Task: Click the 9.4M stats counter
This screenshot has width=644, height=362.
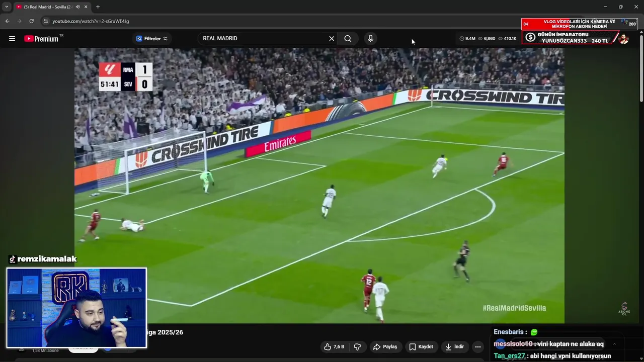Action: 467,39
